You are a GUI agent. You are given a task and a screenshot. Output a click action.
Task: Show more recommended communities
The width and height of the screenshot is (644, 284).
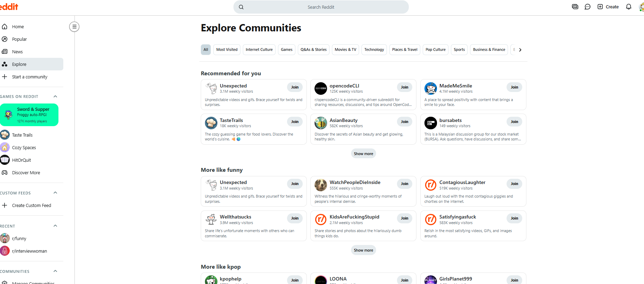pyautogui.click(x=364, y=154)
